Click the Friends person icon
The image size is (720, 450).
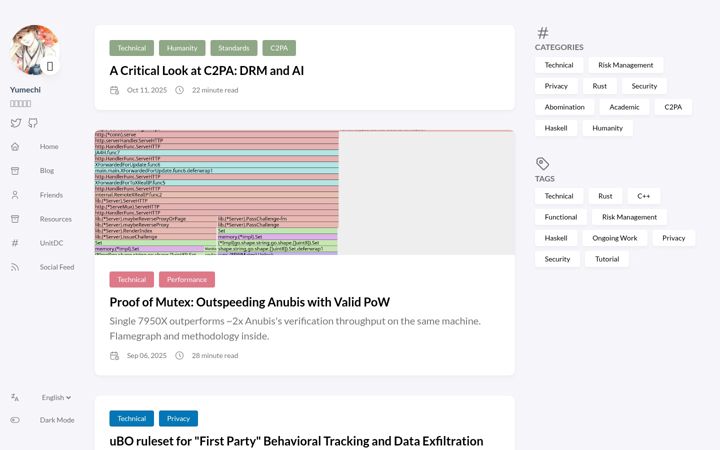tap(15, 195)
